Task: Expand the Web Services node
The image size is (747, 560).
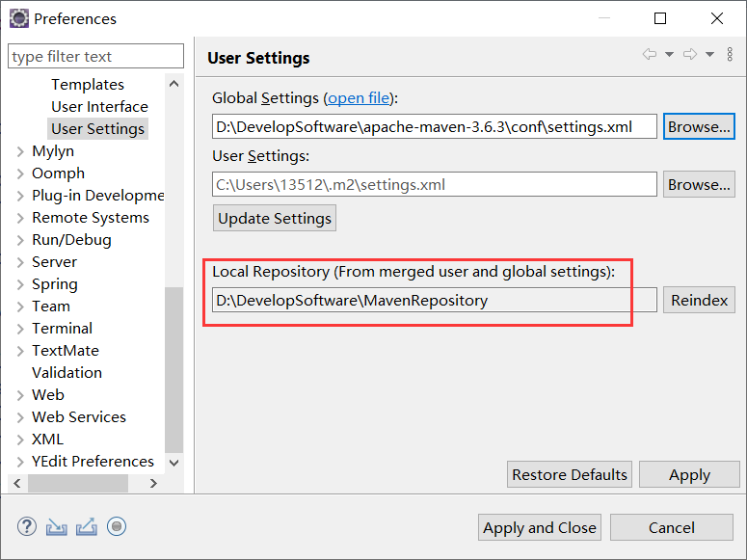Action: (x=20, y=417)
